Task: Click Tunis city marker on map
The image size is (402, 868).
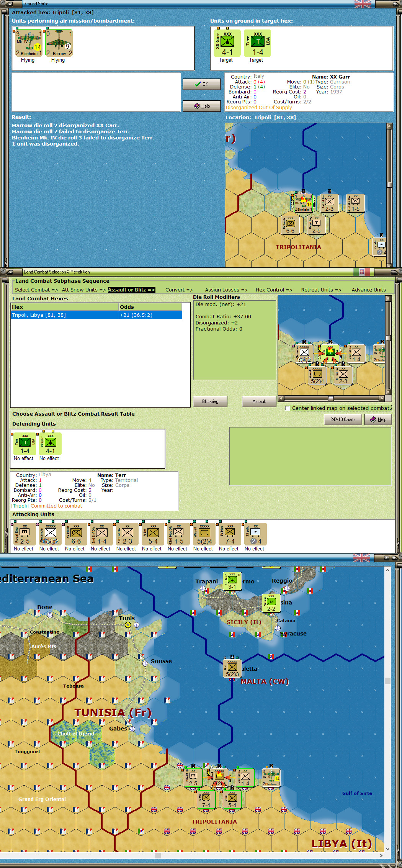Action: point(128,625)
